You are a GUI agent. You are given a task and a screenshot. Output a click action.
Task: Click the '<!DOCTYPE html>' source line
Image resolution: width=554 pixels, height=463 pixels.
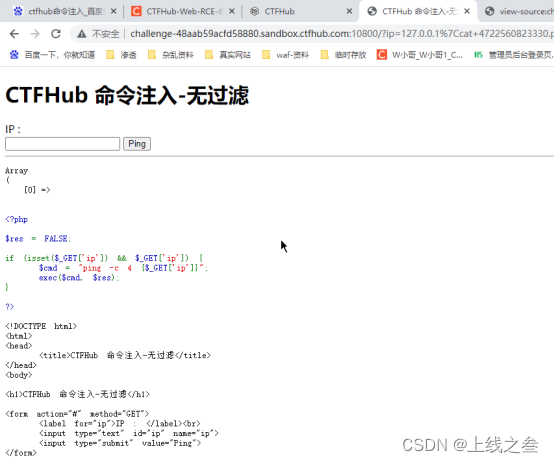[41, 326]
